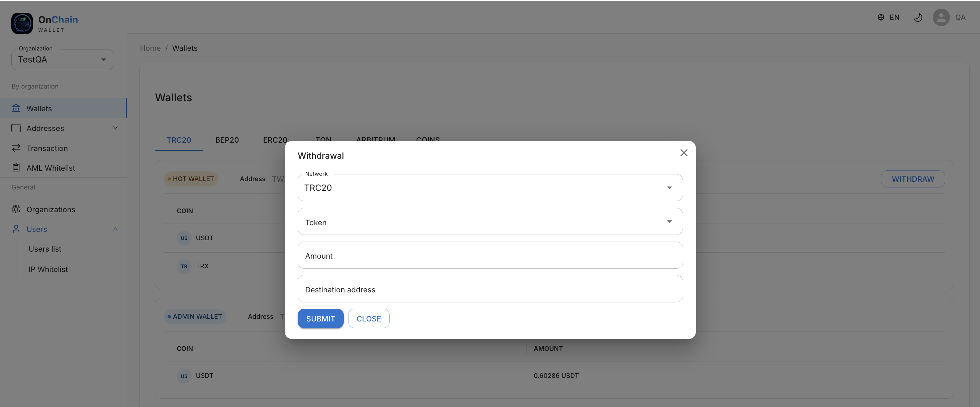The height and width of the screenshot is (407, 980).
Task: Click the AML Whitelist clipboard icon
Action: coord(16,168)
